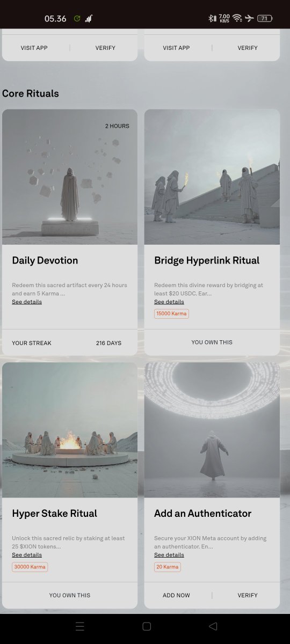Tap the Android home square icon
Screen dimensions: 290x644
147,626
